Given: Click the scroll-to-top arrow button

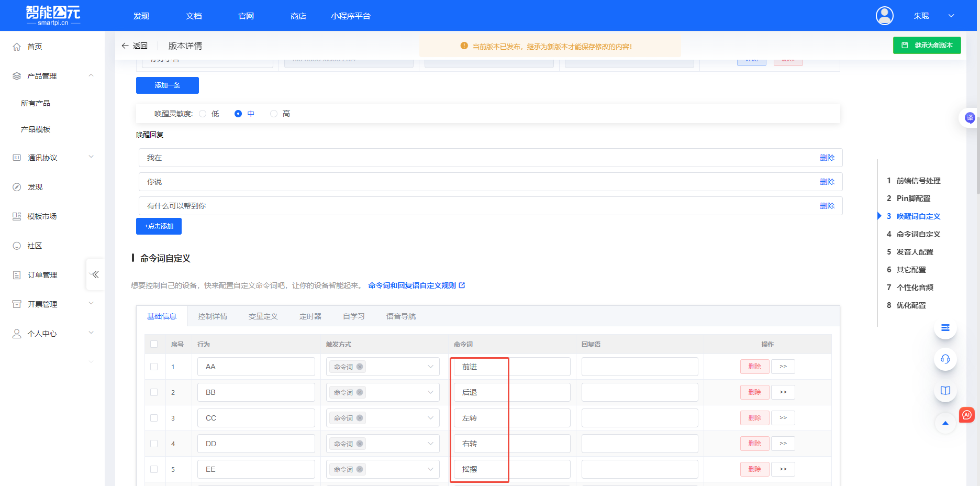Looking at the screenshot, I should [945, 423].
